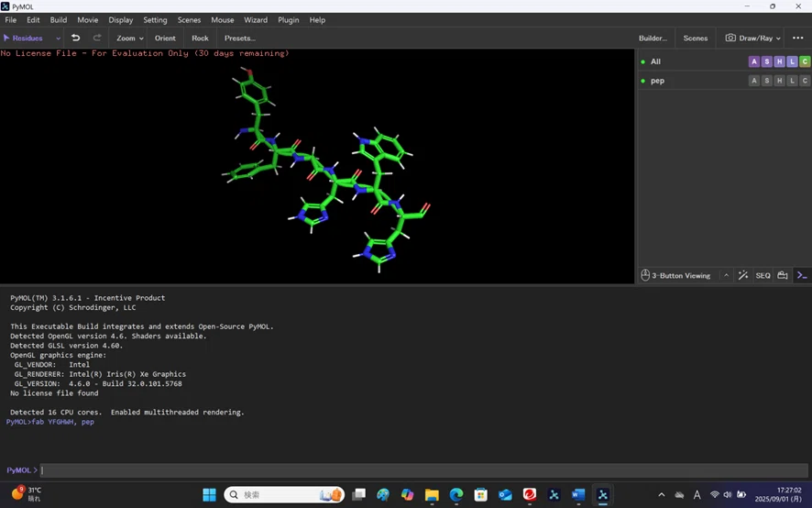Click the weather widget showing 31°C
The image size is (812, 508).
26,494
